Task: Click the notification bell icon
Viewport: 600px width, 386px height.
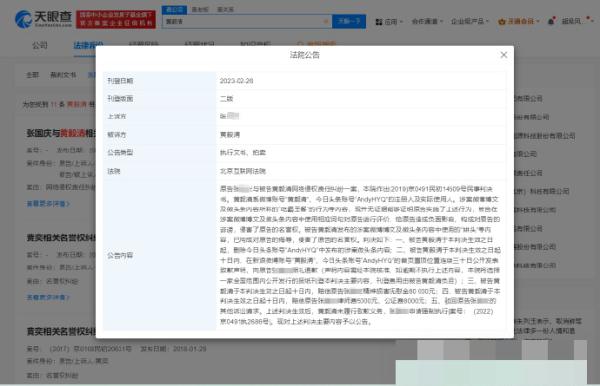Action: (551, 21)
